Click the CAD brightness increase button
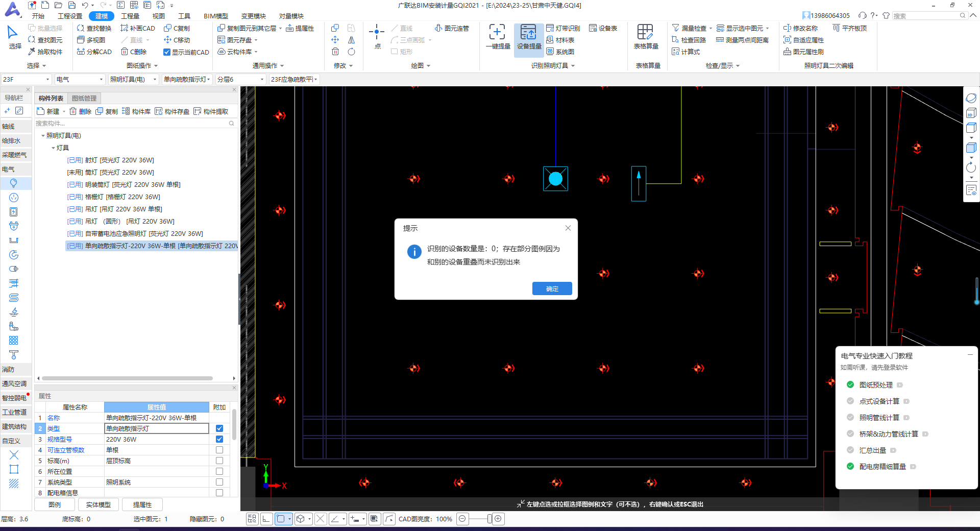The image size is (980, 531). coord(498,519)
